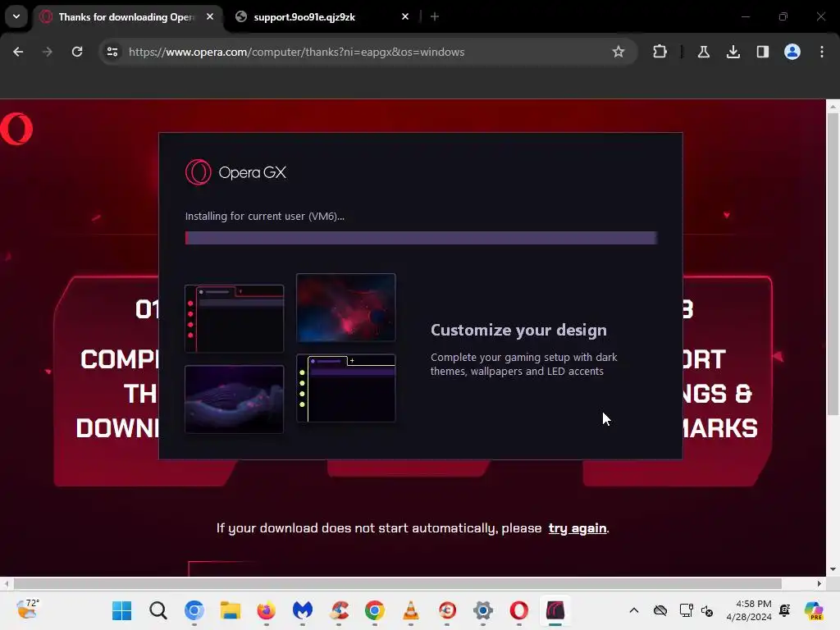Open Malwarebytes from the taskbar
Screen dimensions: 840x630
coord(303,610)
